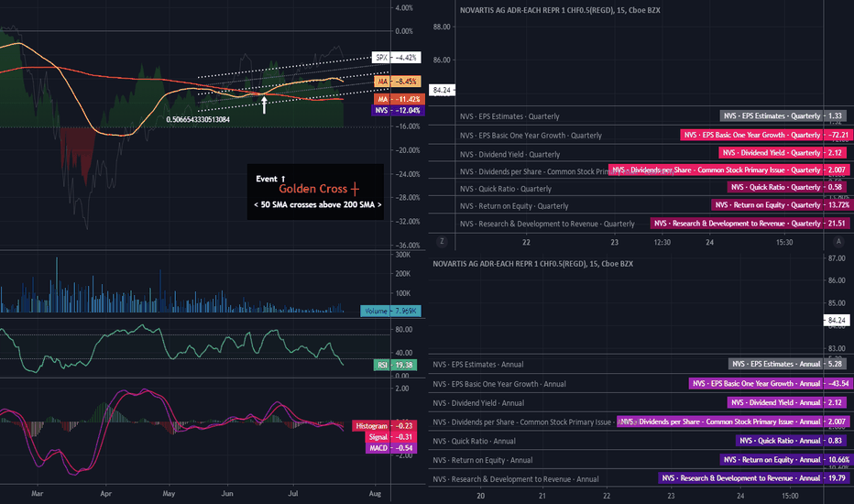Click Return on Equity Annual 10.66% label

[x=786, y=459]
